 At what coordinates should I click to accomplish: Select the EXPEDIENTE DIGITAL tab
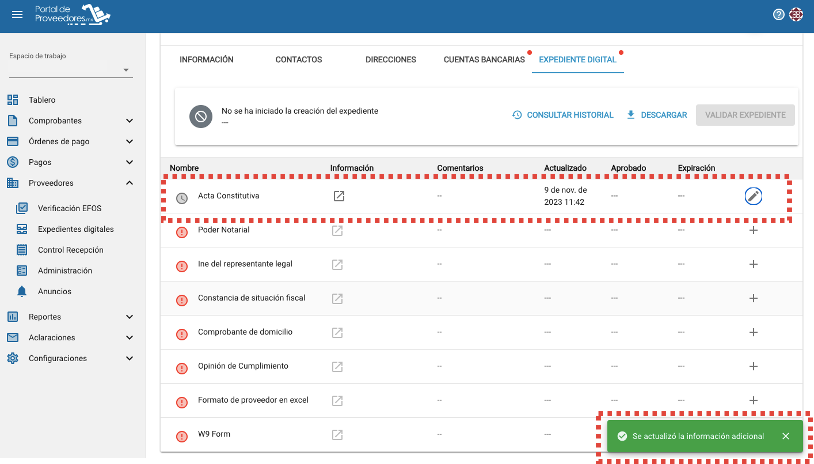pos(577,60)
